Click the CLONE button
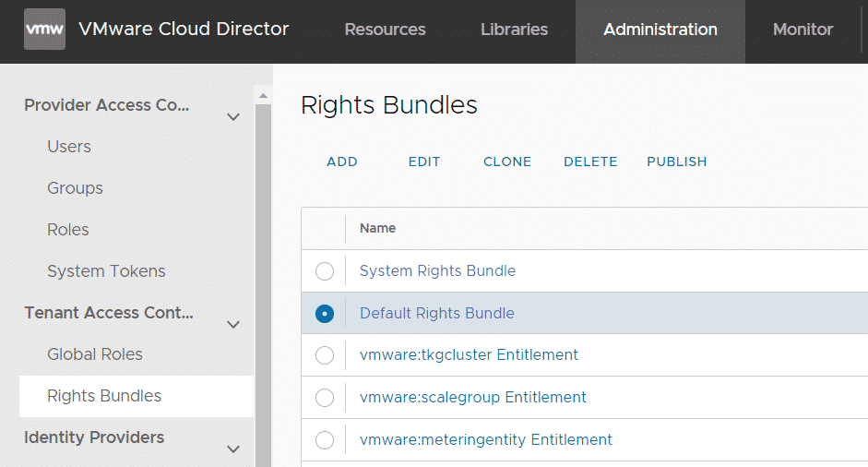This screenshot has height=467, width=868. (x=507, y=162)
